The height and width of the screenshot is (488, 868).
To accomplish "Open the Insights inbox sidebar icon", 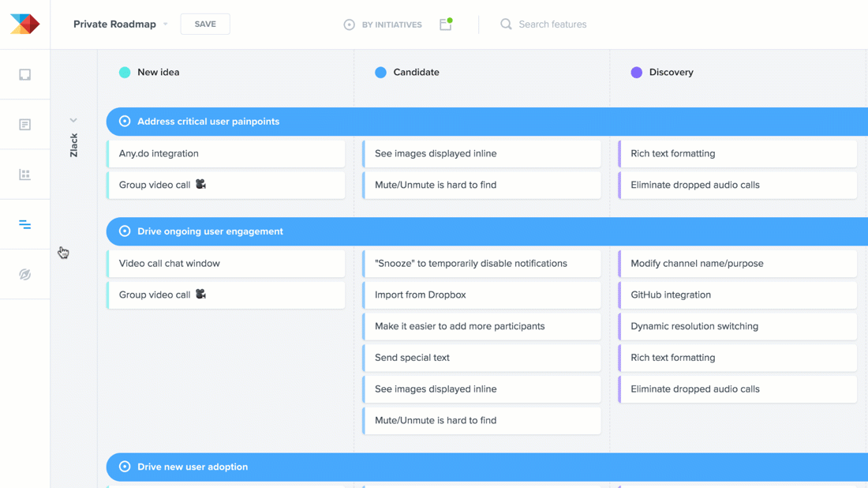I will (x=25, y=75).
